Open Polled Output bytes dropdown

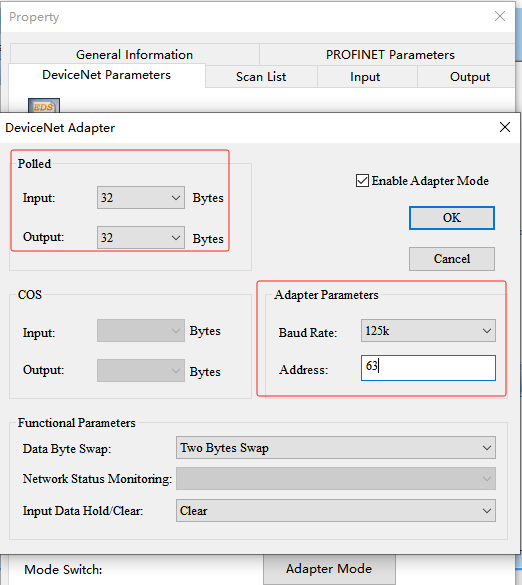click(x=141, y=237)
